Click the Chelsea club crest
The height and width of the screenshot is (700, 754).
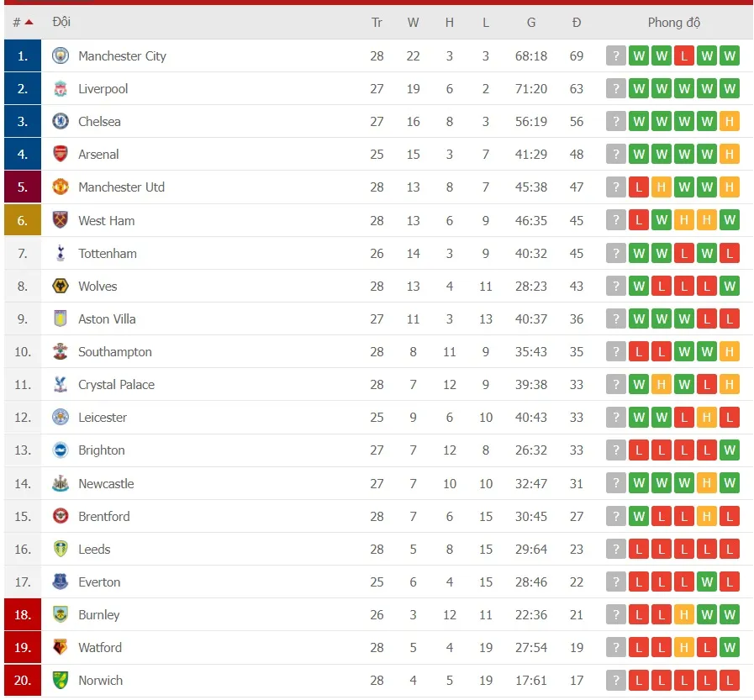59,121
